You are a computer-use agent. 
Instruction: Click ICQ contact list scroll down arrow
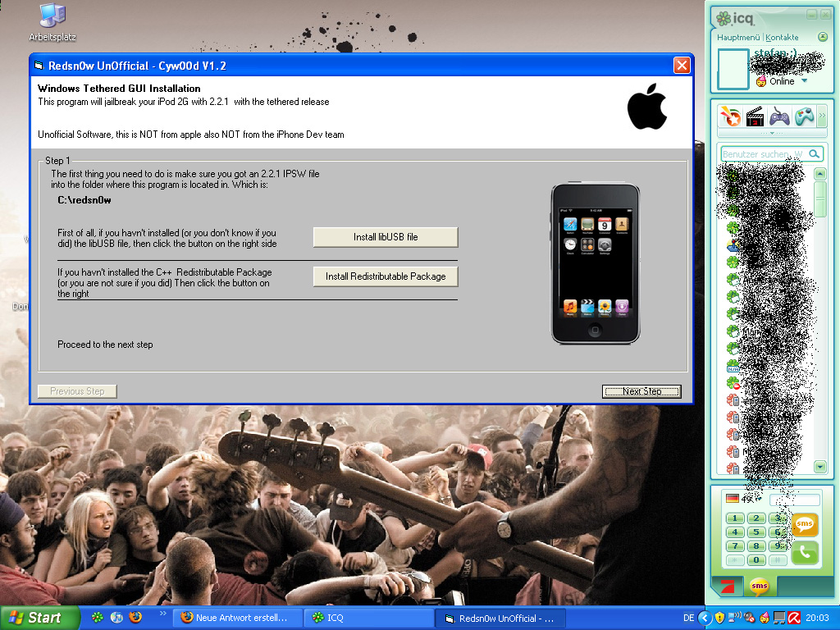[x=820, y=467]
